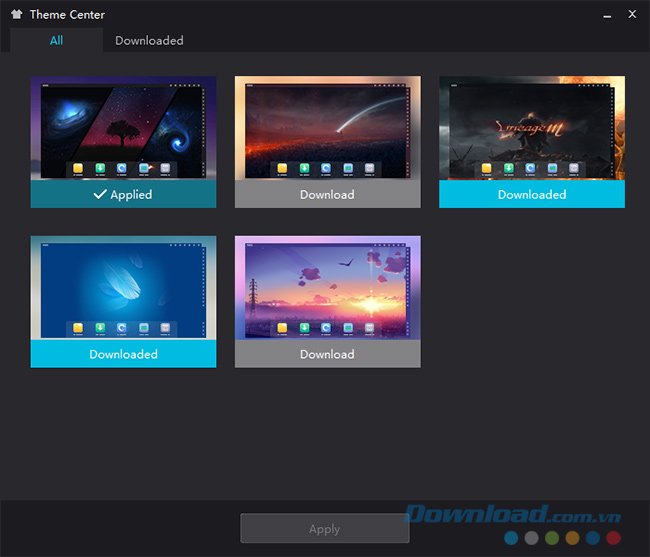The width and height of the screenshot is (650, 557).
Task: Select the purple sunset theme thumbnail
Action: pyautogui.click(x=327, y=288)
